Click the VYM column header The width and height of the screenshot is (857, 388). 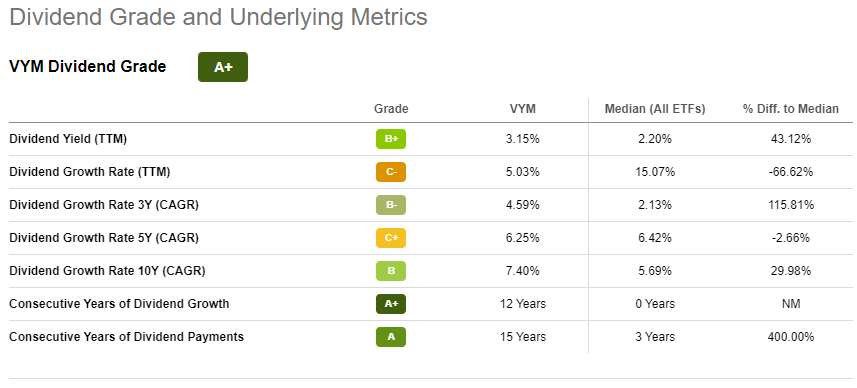(523, 109)
